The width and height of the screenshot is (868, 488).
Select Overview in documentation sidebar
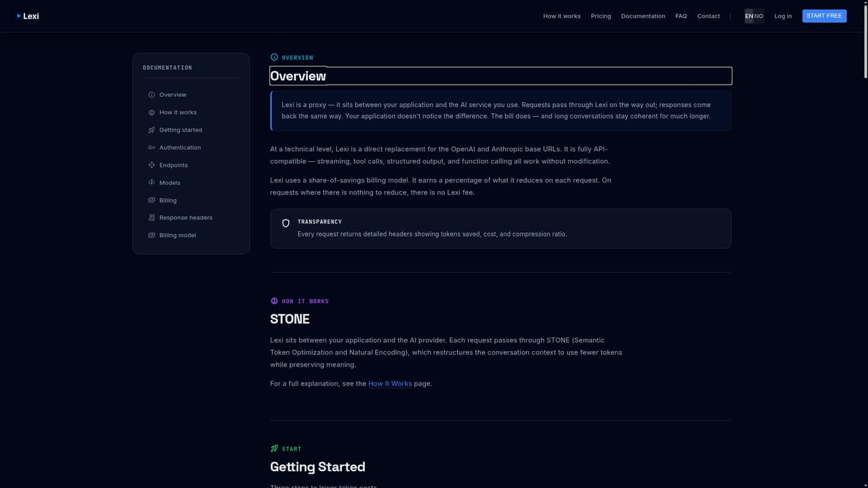click(x=191, y=95)
